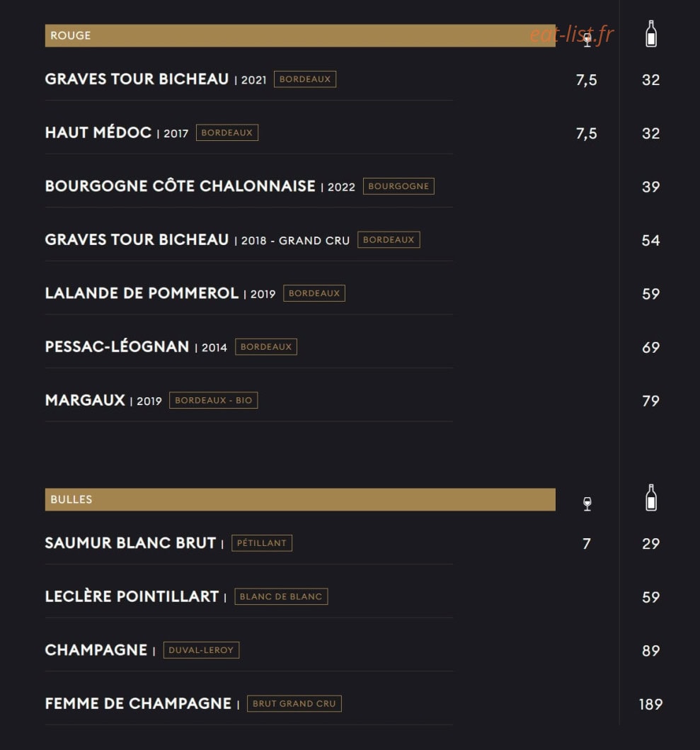Click the Pessac-Léognan 2014 entry

click(136, 347)
